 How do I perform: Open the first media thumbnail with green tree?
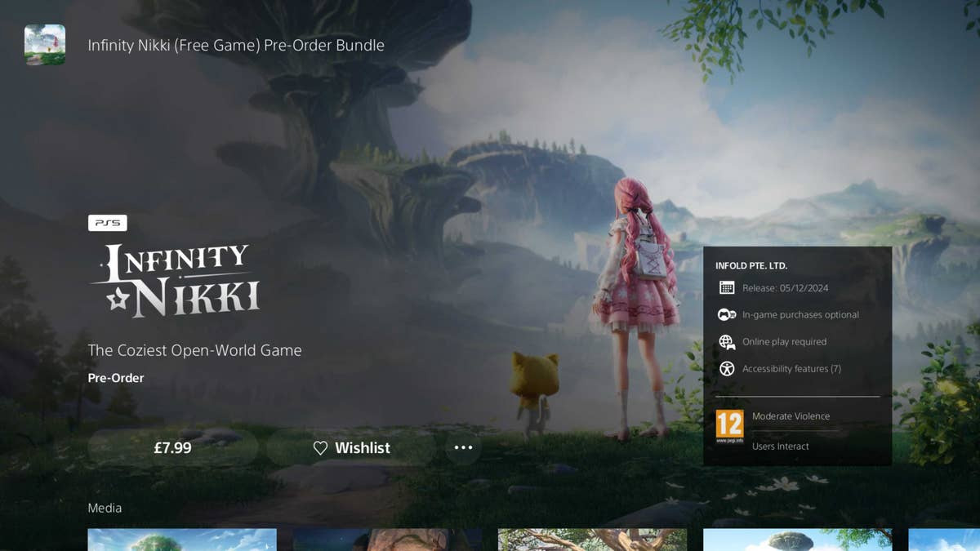coord(182,540)
